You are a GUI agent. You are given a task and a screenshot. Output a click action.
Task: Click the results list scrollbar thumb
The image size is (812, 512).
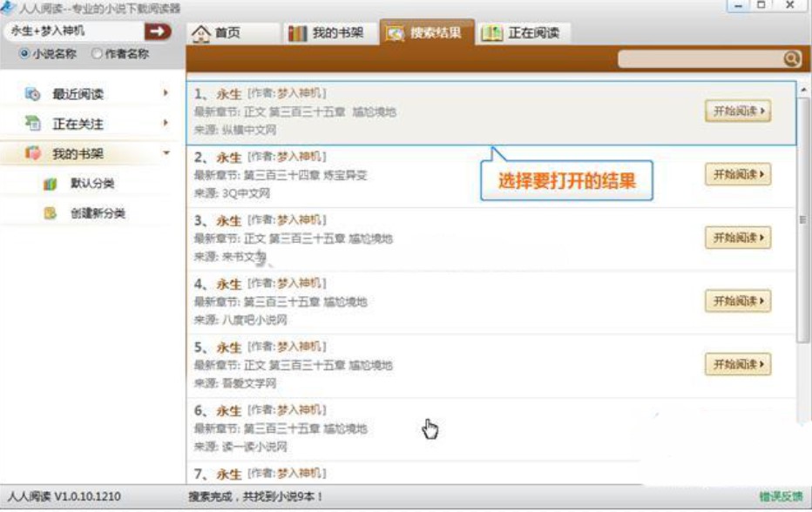tap(802, 220)
